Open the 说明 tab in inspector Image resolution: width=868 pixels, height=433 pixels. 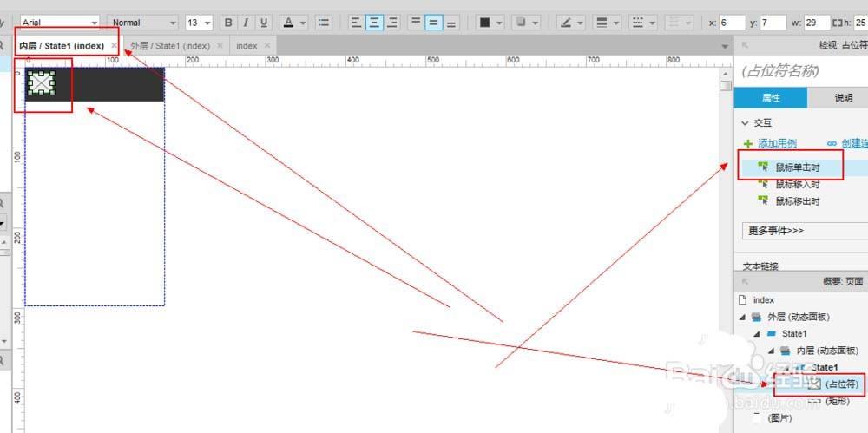[842, 98]
